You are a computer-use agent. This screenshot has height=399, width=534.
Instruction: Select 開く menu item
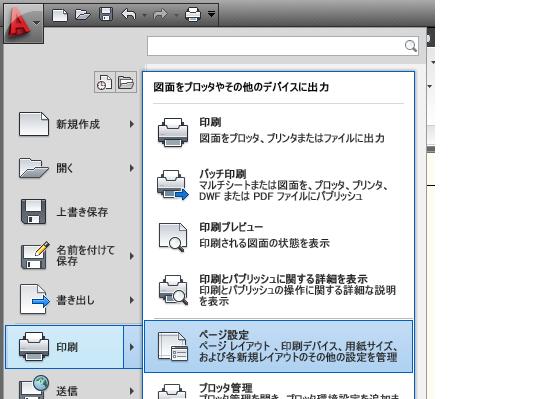(x=74, y=168)
